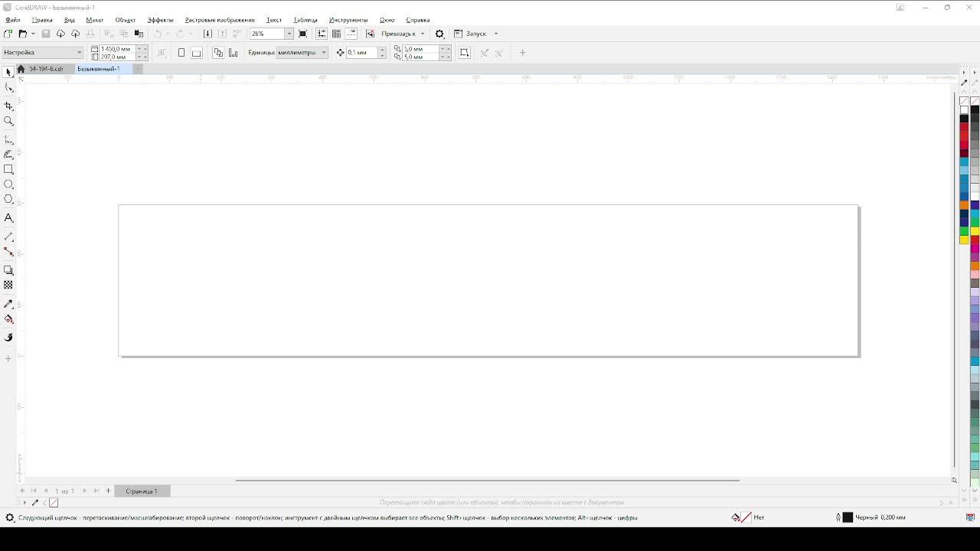The image size is (980, 551).
Task: Pick the white color swatch
Action: click(x=964, y=109)
